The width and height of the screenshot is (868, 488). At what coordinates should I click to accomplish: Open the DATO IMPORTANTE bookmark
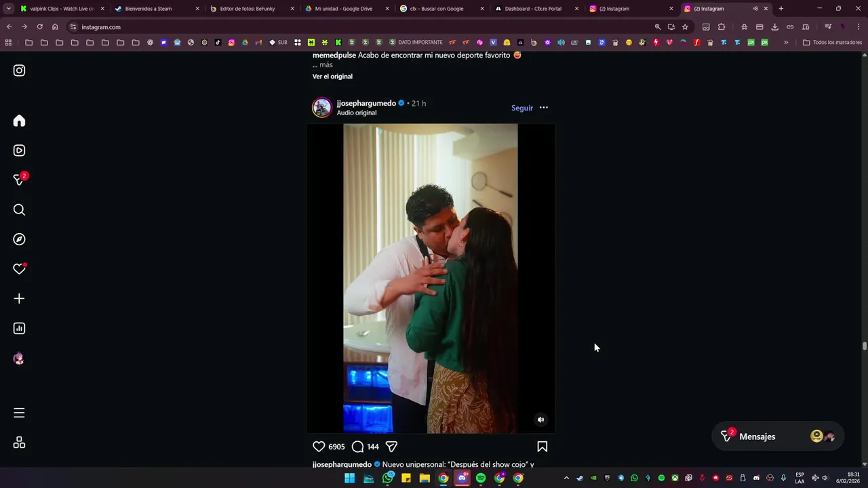(x=416, y=42)
